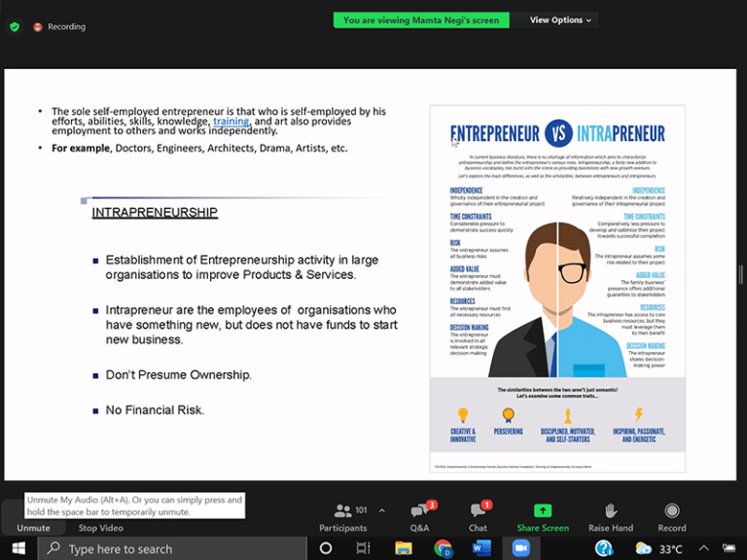Click the Entrepreneur vs Intrapreneur infographic

tap(557, 289)
